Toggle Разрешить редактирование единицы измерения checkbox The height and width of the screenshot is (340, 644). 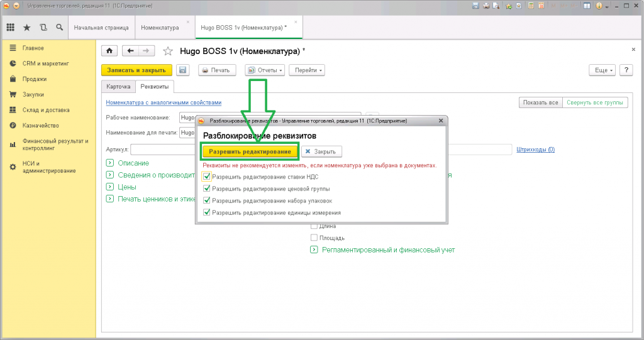206,212
